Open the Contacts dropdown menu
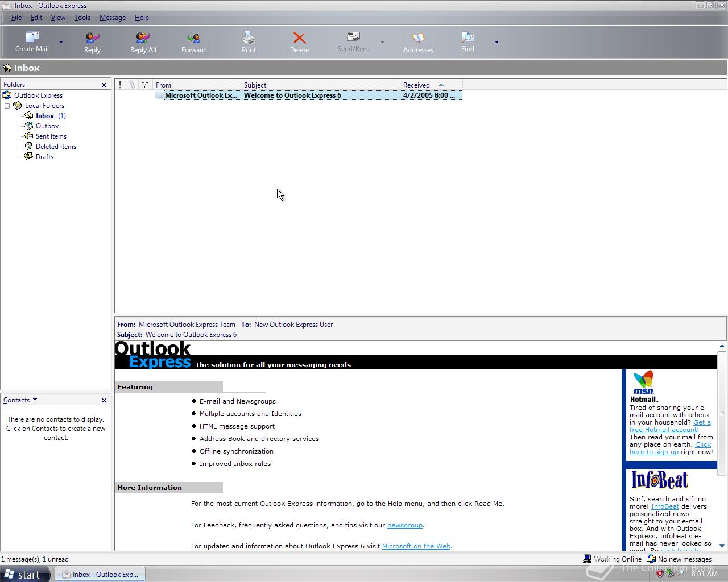Viewport: 728px width, 582px height. coord(20,400)
